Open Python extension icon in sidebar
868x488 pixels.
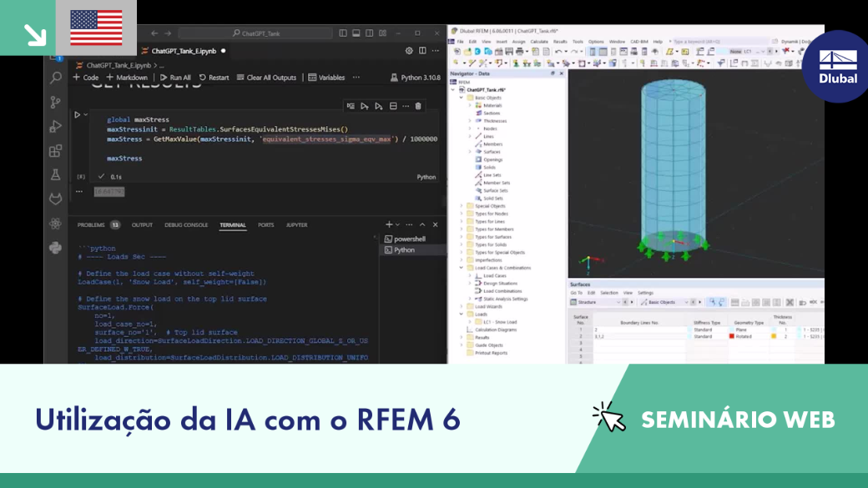pyautogui.click(x=55, y=247)
